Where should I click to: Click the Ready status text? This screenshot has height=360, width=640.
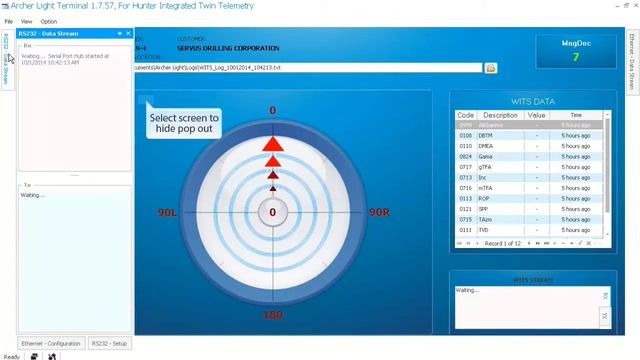point(12,357)
